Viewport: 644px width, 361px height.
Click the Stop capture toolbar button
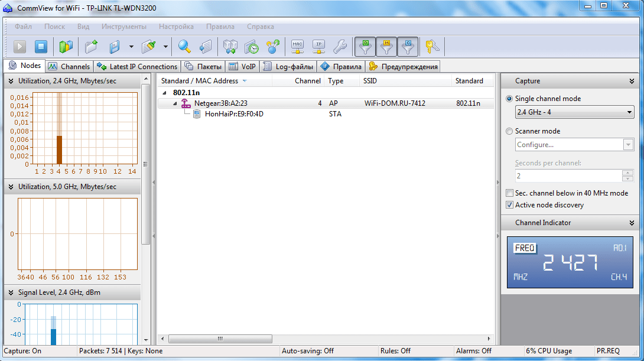click(40, 46)
